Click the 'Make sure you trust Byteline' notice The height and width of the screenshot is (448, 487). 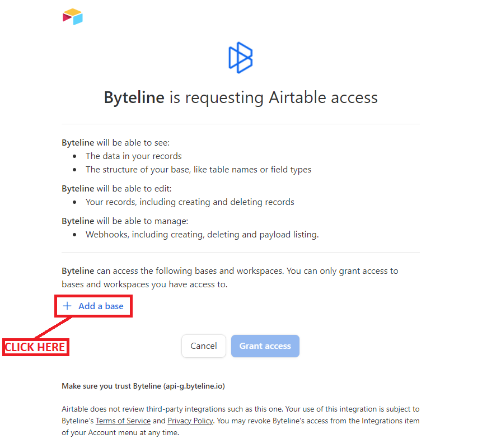point(143,386)
